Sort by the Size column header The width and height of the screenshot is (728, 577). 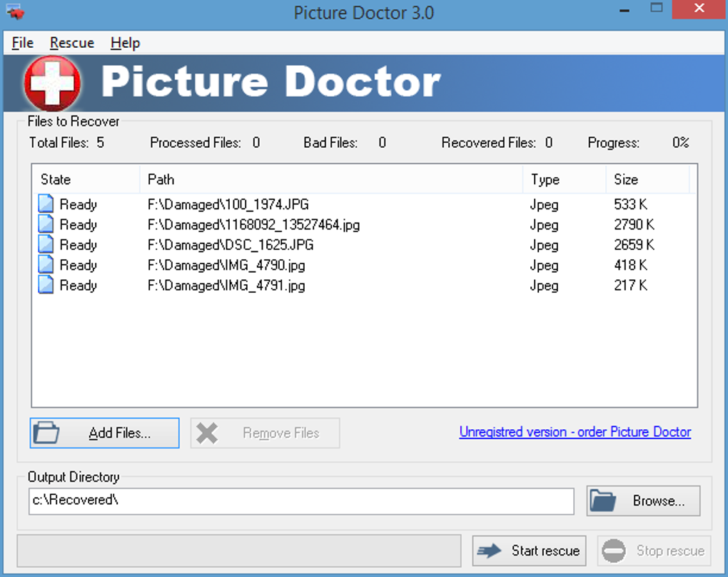tap(647, 179)
